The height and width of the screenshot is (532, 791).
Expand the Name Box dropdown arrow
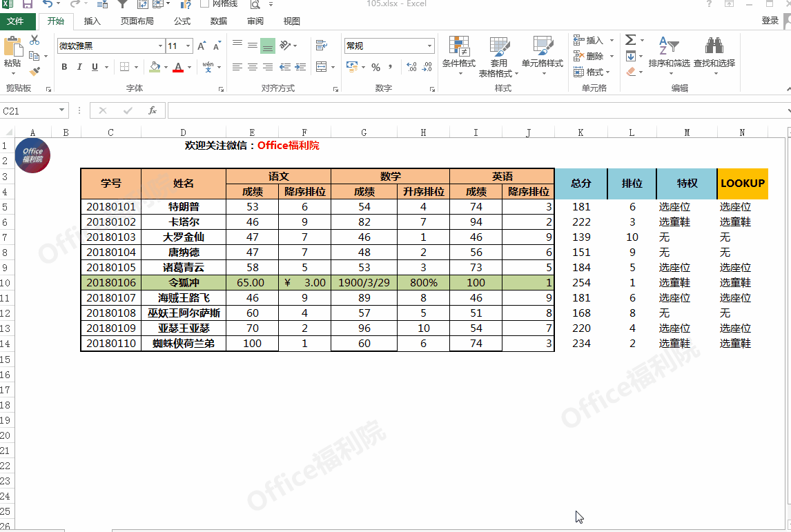pyautogui.click(x=61, y=110)
